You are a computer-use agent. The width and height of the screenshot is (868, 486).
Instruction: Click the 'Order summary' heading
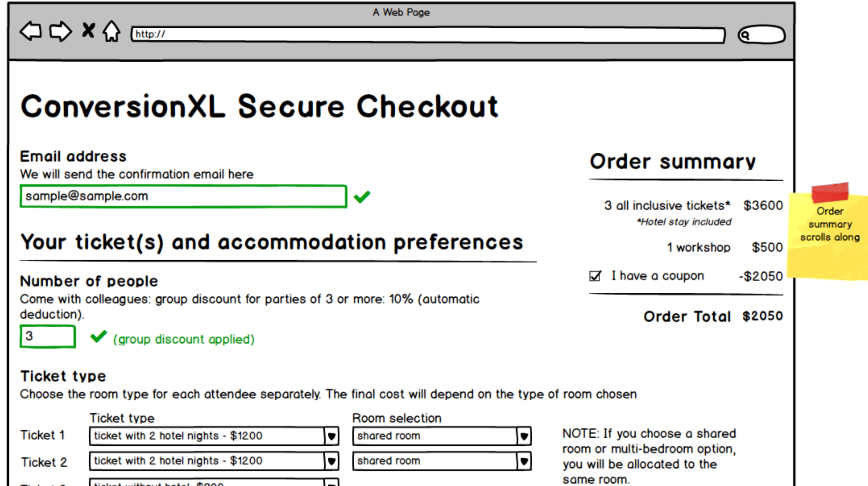[672, 161]
